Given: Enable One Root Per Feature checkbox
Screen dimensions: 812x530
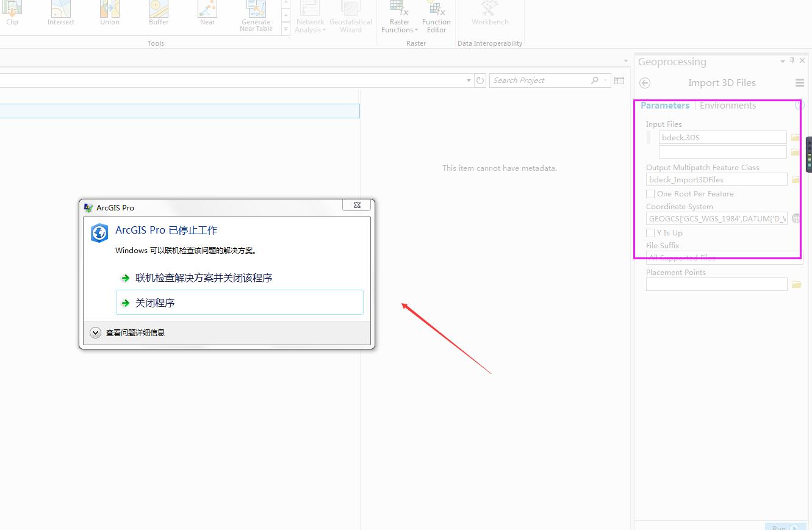Looking at the screenshot, I should (650, 194).
